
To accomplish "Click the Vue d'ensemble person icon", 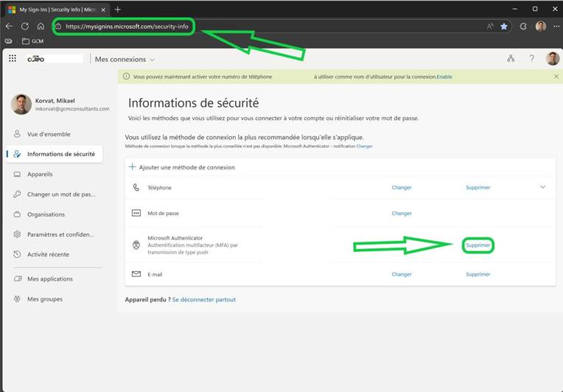I will 17,134.
